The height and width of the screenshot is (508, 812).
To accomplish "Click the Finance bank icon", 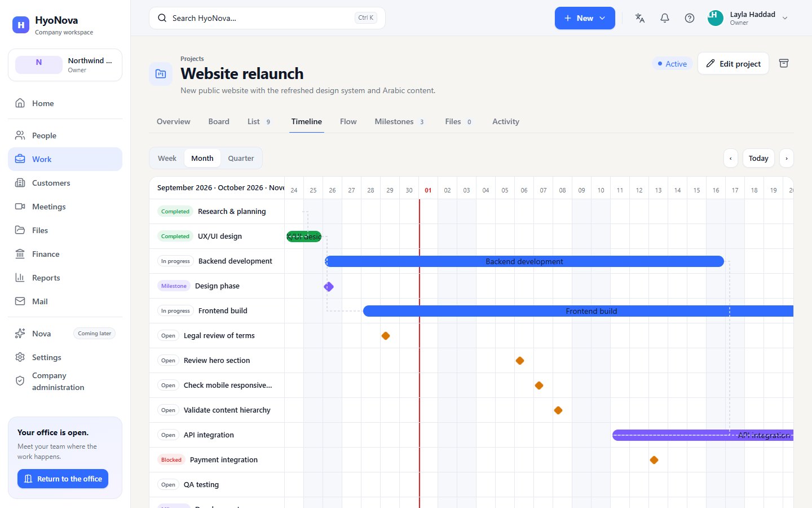I will tap(20, 254).
